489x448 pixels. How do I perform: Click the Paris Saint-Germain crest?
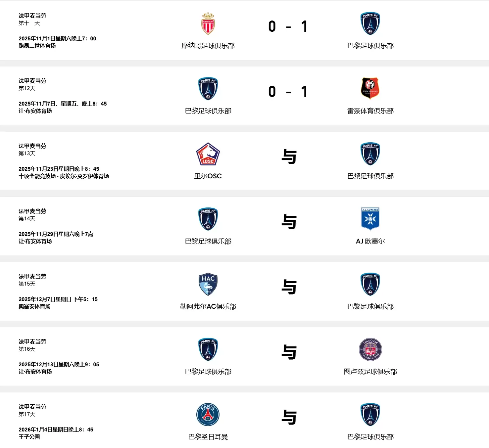pos(208,415)
